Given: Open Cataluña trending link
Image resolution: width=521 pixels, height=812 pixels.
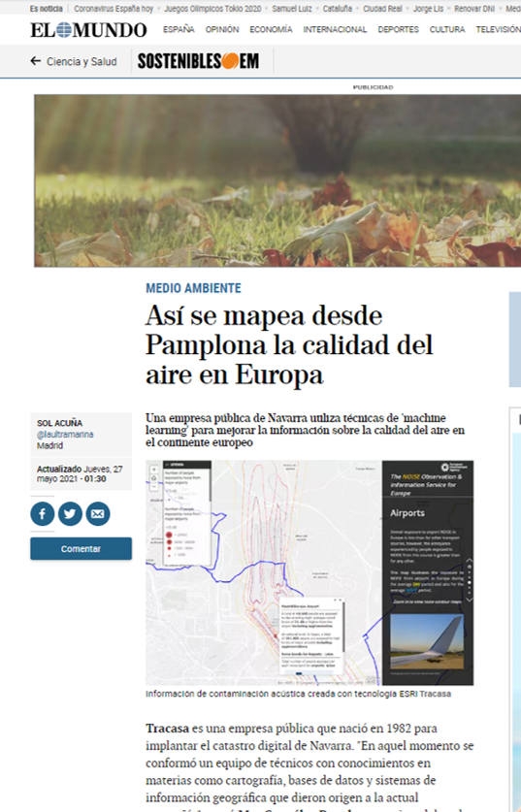Looking at the screenshot, I should [x=338, y=9].
